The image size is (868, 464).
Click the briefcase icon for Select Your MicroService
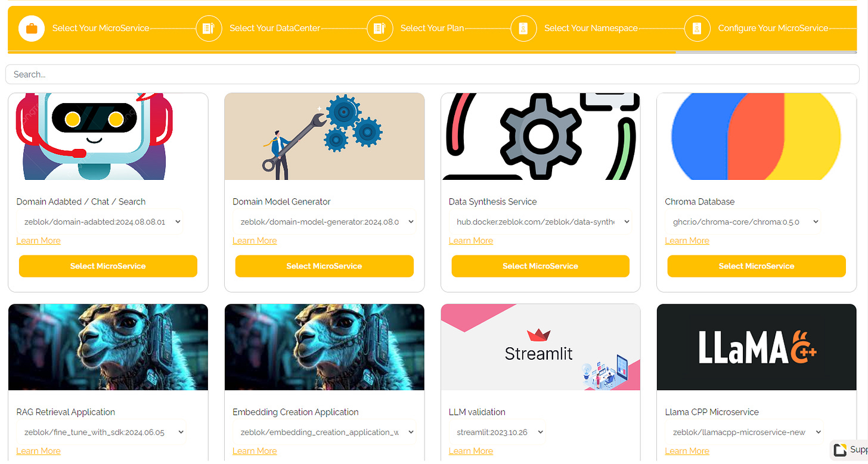pos(32,28)
